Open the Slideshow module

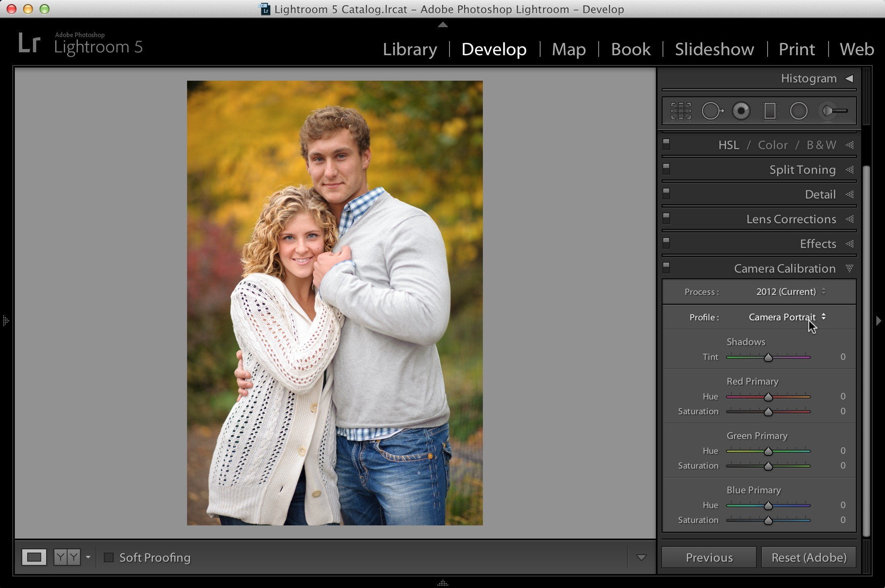pos(714,49)
